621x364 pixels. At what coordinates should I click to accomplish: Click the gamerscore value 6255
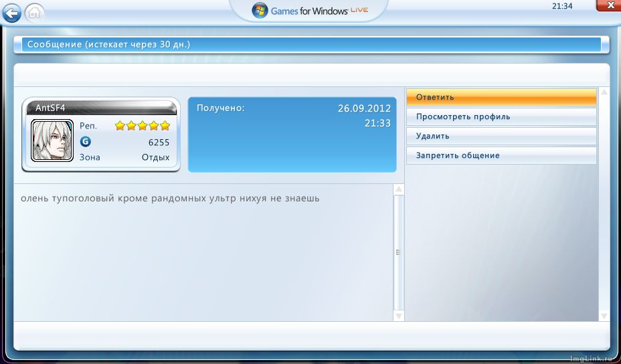159,143
